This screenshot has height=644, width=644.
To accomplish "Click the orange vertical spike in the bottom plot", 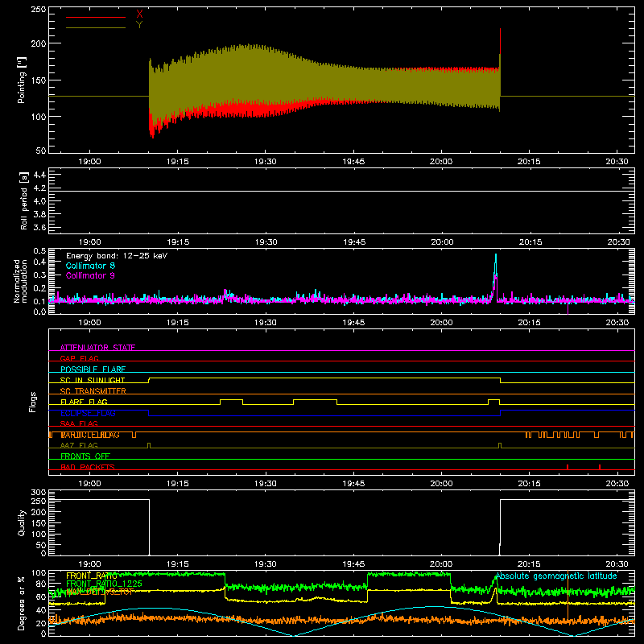I will (568, 595).
